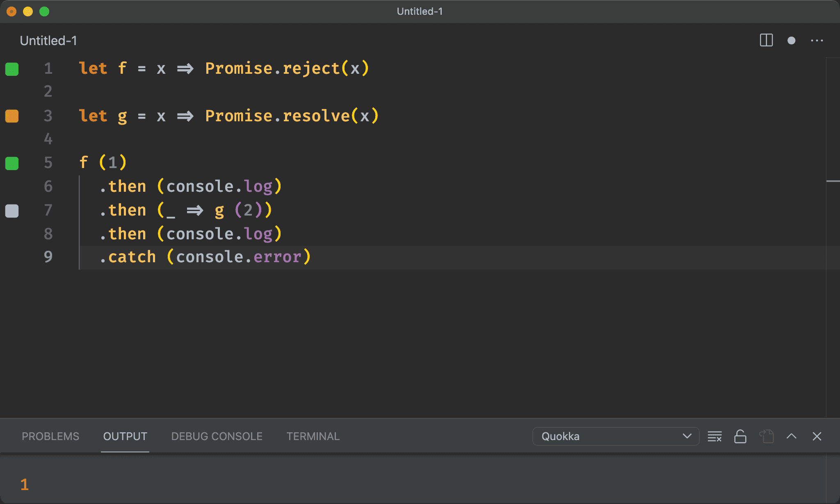Click the split editor icon

766,40
